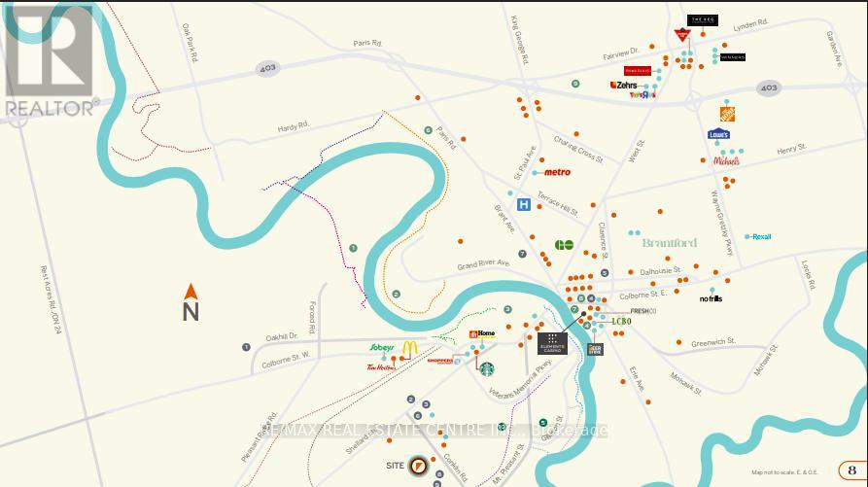This screenshot has width=868, height=487.
Task: Click the upper-left 403 highway shield
Action: pyautogui.click(x=268, y=68)
